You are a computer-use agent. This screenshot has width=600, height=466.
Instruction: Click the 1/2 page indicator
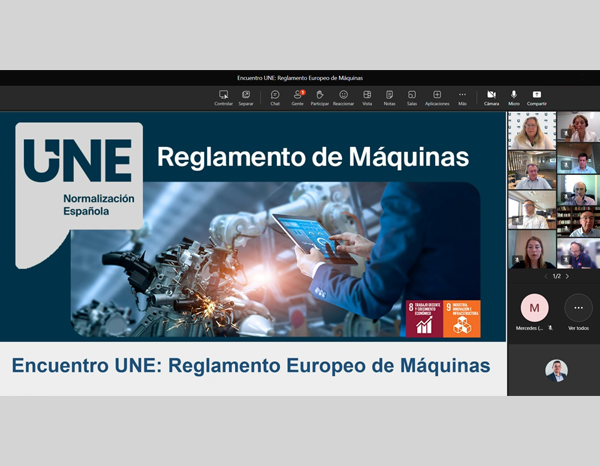557,276
